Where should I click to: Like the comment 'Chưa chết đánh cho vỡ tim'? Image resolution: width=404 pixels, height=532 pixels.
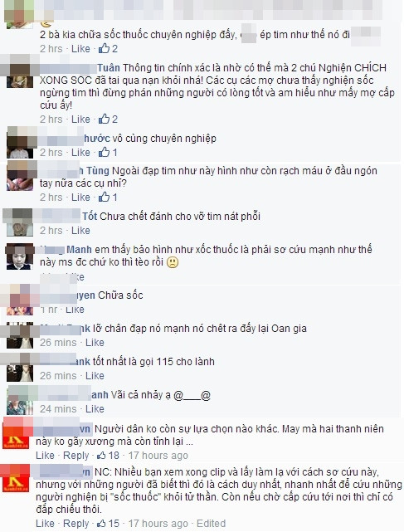coord(80,231)
